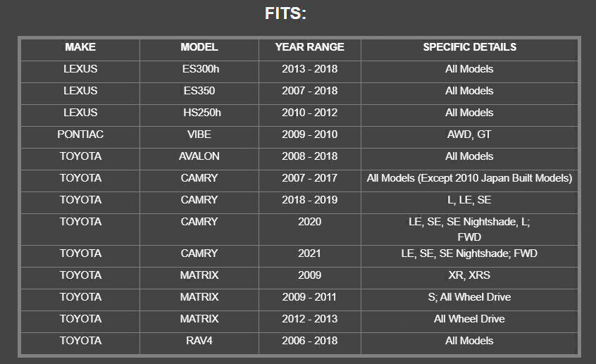Click the Except 2010 Japan Built Models cell

[469, 178]
